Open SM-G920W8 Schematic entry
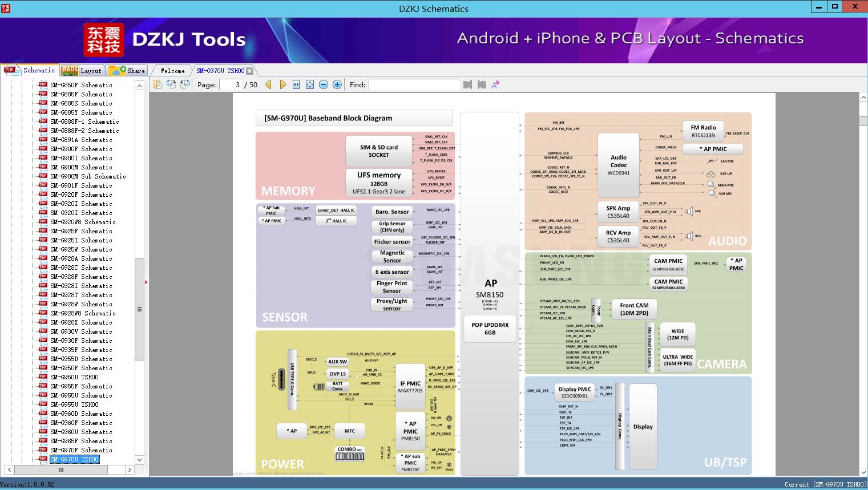 83,222
